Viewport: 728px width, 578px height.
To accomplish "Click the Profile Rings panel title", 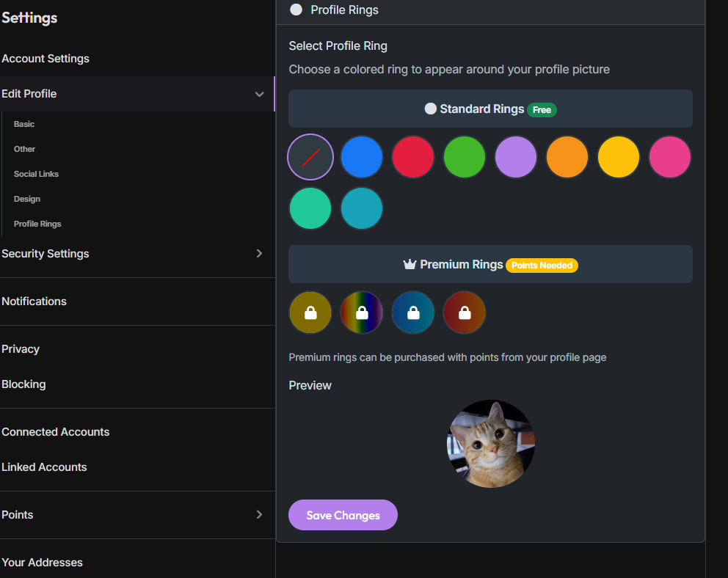I will tap(344, 10).
